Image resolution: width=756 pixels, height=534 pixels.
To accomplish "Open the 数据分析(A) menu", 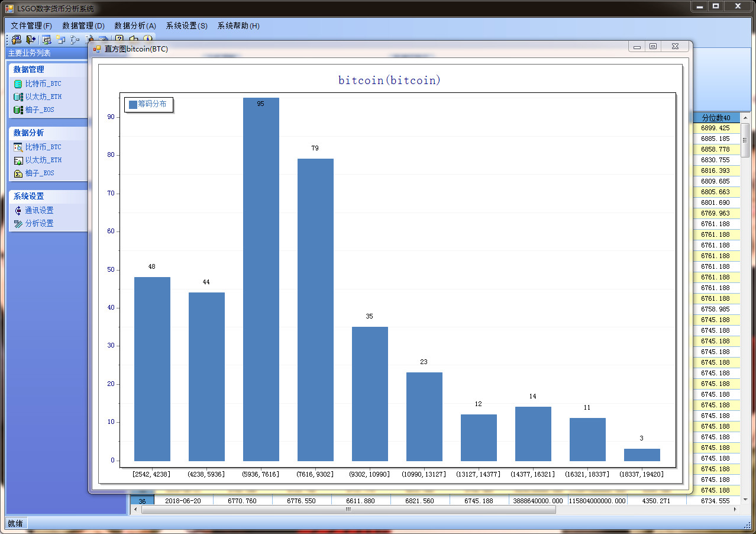I will point(135,25).
